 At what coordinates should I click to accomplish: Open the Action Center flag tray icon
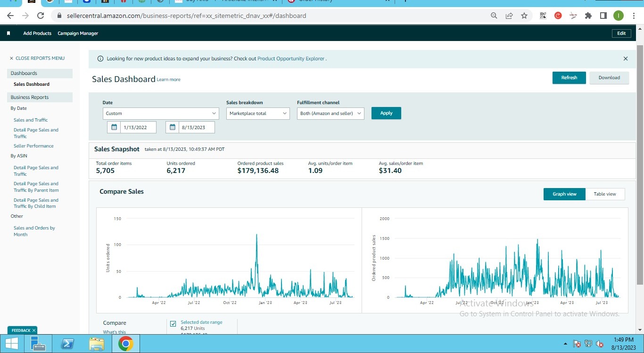(577, 344)
